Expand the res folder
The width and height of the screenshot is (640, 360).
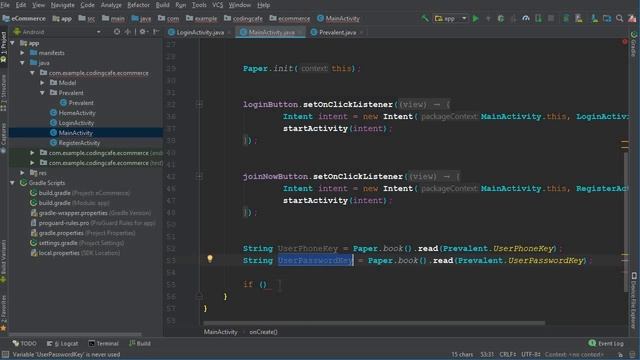click(x=22, y=173)
